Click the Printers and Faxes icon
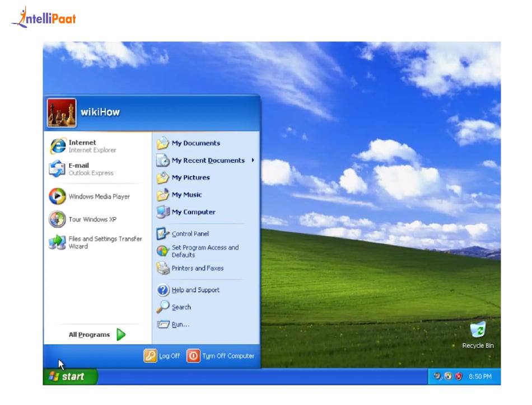 click(163, 268)
